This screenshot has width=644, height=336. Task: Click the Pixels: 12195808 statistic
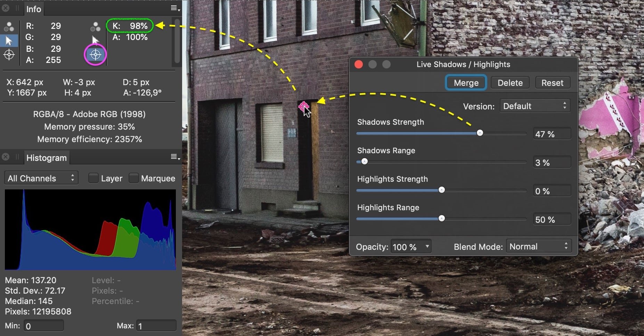click(x=38, y=312)
